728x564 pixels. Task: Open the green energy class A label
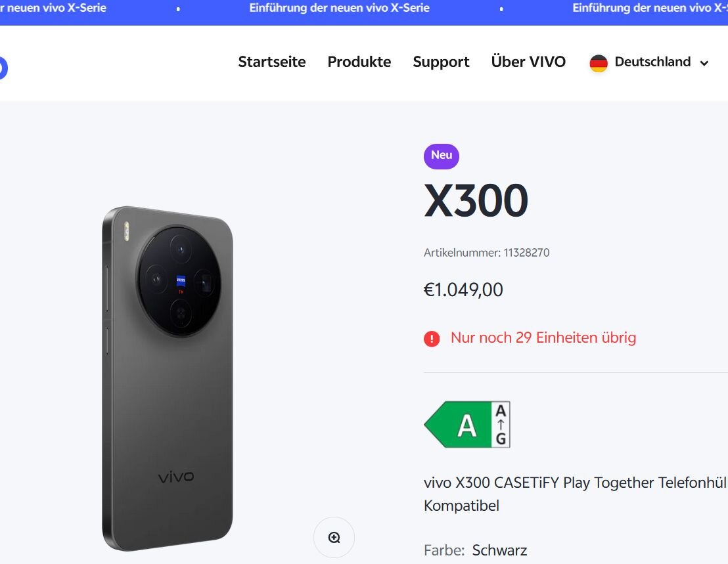(x=458, y=425)
